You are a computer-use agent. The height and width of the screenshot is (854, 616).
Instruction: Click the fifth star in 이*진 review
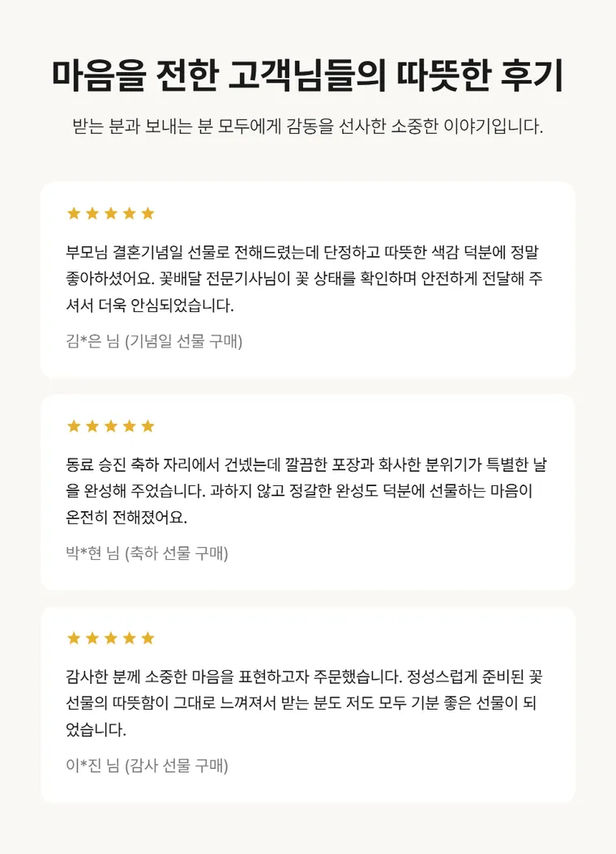point(148,638)
